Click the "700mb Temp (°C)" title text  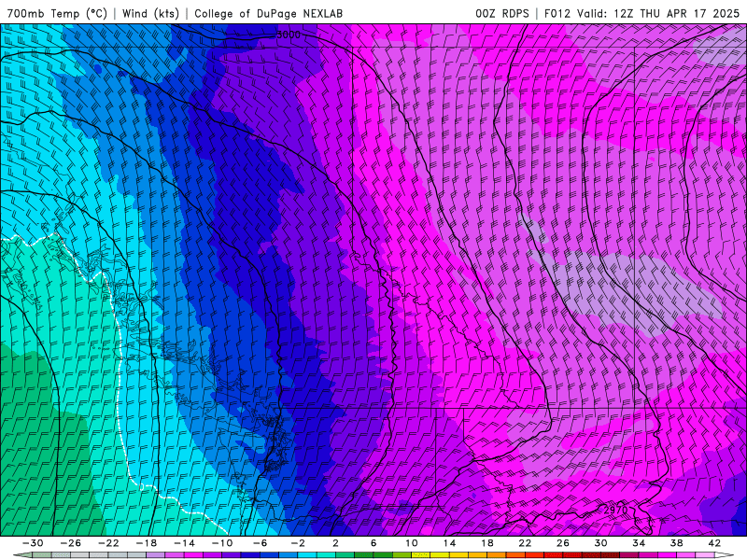click(x=57, y=13)
